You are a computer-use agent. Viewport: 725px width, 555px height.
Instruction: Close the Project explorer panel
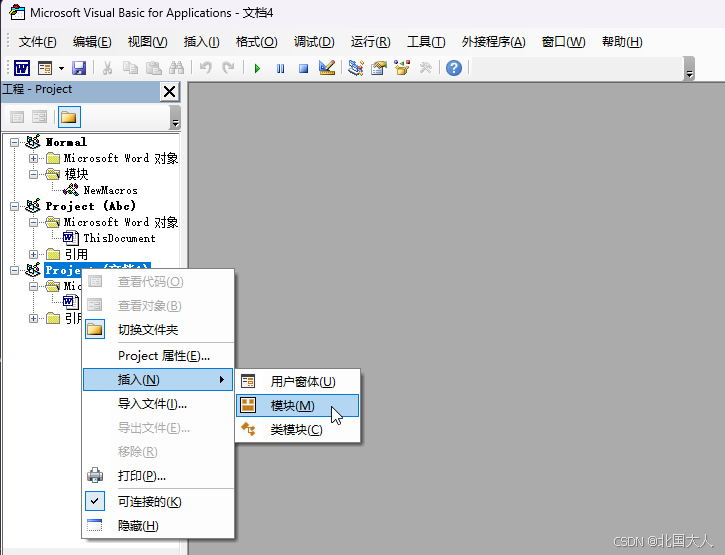[x=170, y=92]
